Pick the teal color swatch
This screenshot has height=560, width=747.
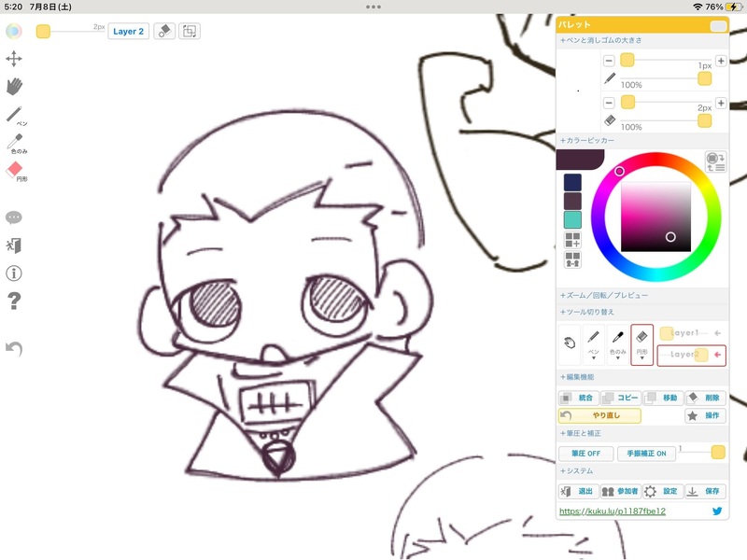coord(572,220)
